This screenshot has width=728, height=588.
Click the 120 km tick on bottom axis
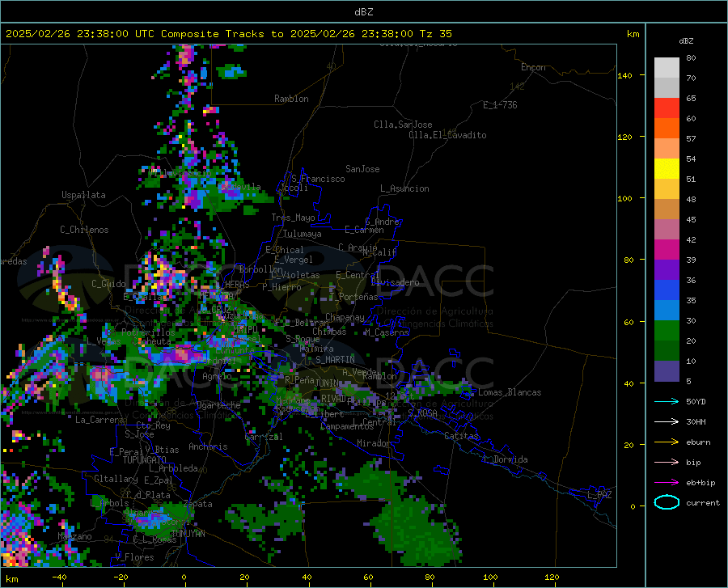point(552,577)
